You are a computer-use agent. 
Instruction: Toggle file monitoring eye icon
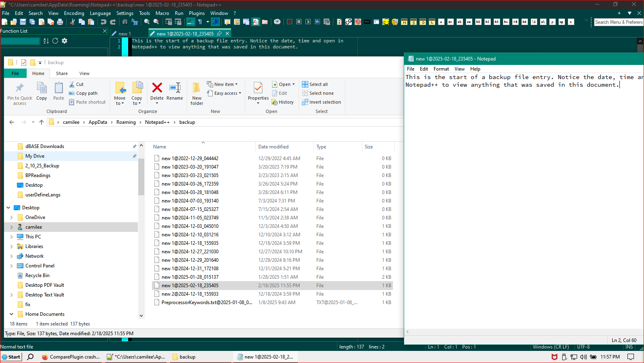[277, 22]
